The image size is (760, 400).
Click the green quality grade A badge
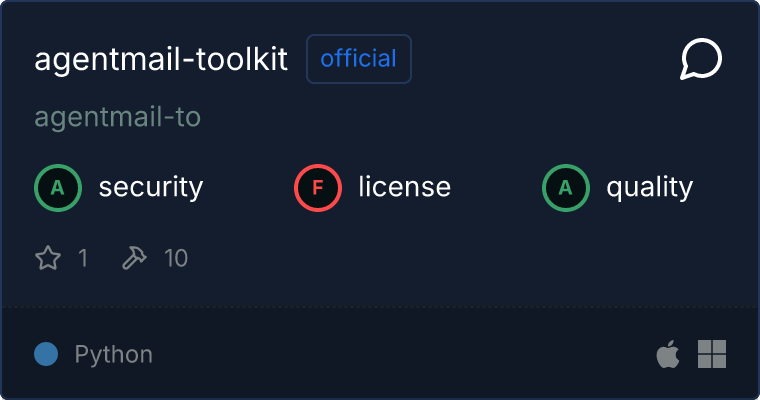(x=565, y=187)
